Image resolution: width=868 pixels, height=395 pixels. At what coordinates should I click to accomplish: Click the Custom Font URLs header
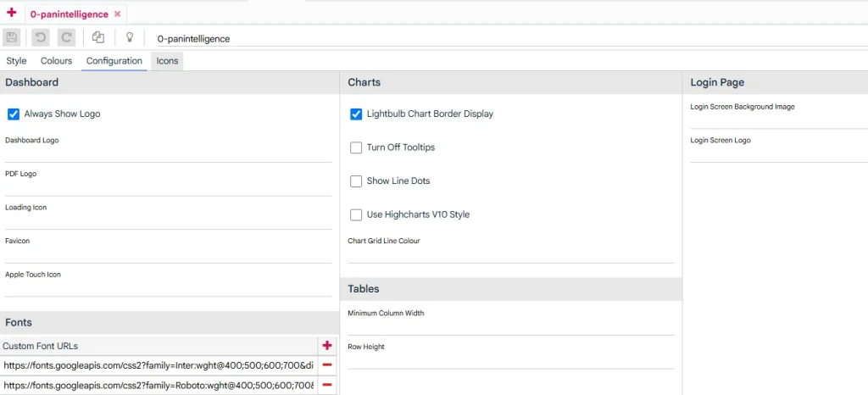(x=159, y=346)
